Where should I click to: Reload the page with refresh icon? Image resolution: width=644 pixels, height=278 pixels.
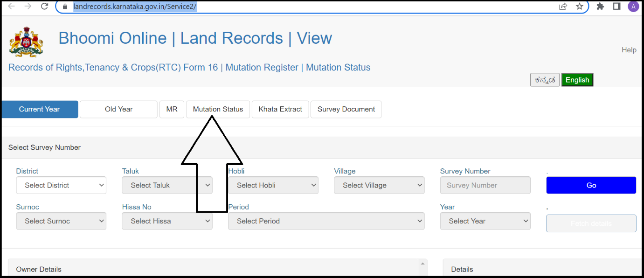click(x=45, y=7)
